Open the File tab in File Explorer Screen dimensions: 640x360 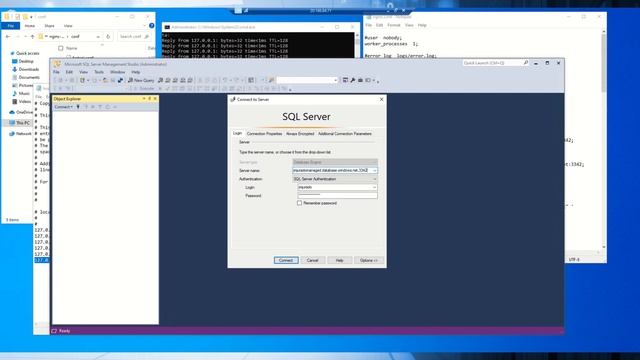pos(11,26)
